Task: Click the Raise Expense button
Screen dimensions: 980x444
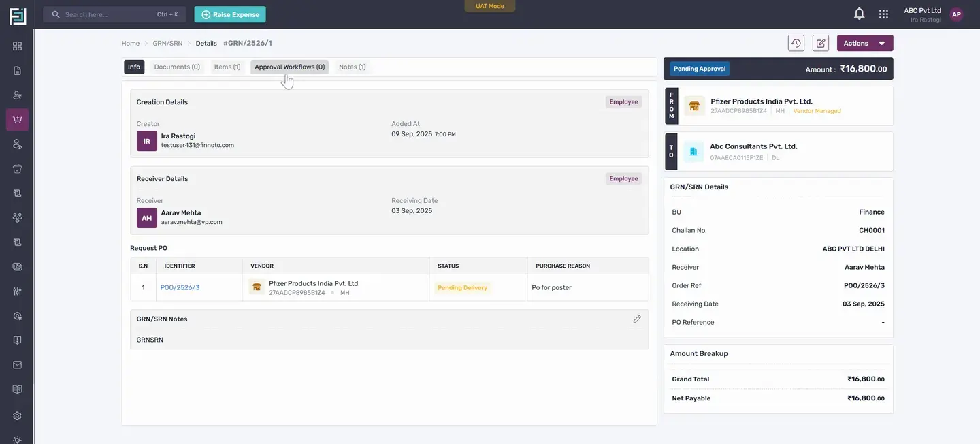Action: (230, 14)
